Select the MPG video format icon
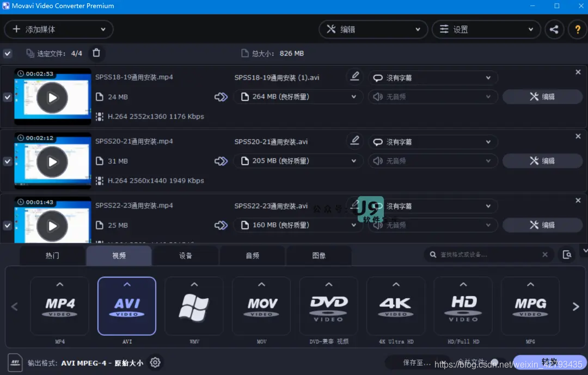Viewport: 588px width, 375px height. pos(530,306)
